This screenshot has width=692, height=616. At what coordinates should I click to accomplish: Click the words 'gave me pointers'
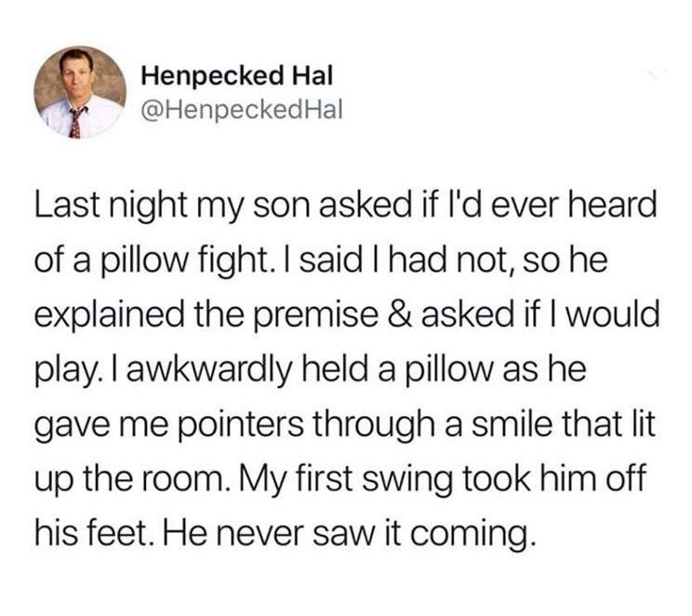point(169,425)
